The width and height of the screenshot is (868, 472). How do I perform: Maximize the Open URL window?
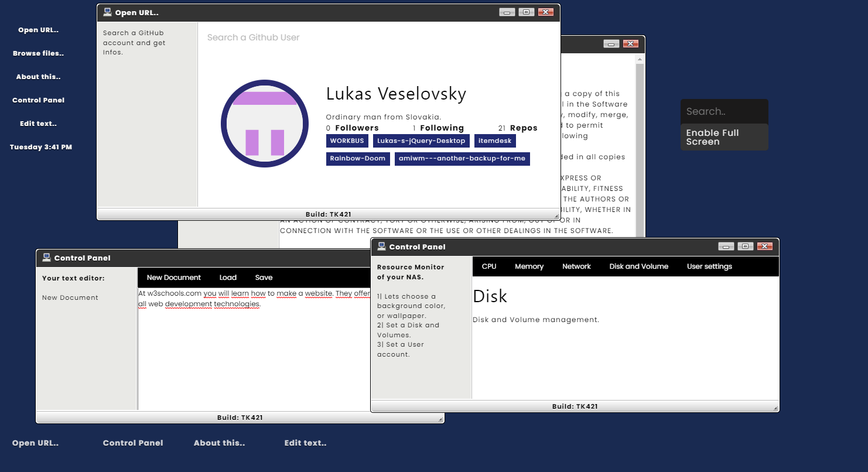(x=526, y=12)
